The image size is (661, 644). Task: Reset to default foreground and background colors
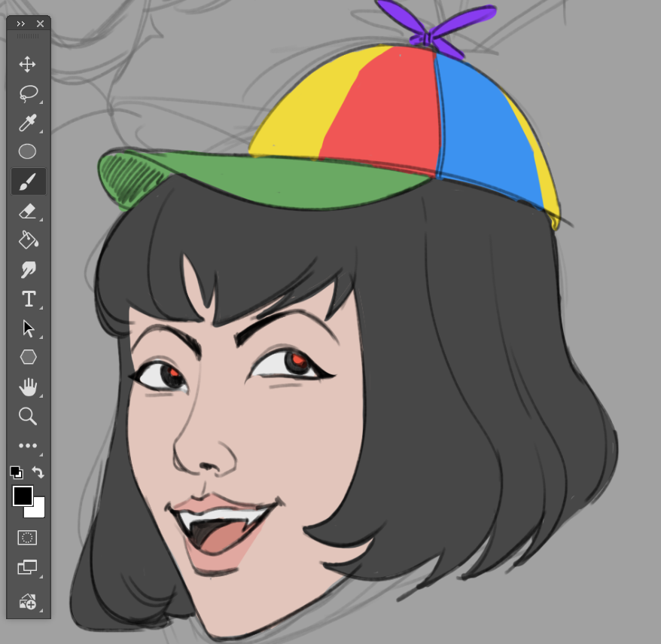tap(17, 472)
